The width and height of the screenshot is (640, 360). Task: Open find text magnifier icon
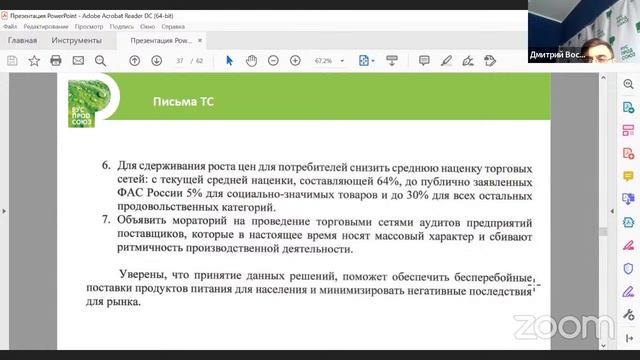coord(100,61)
